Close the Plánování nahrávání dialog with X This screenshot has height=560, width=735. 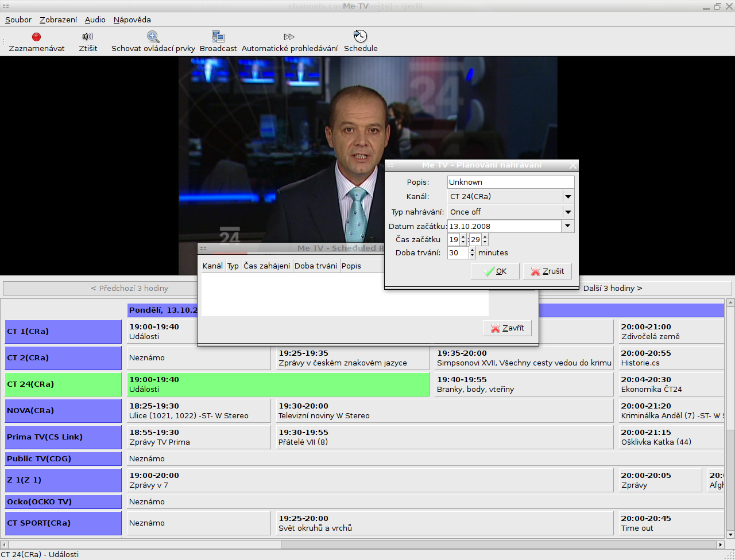click(572, 165)
